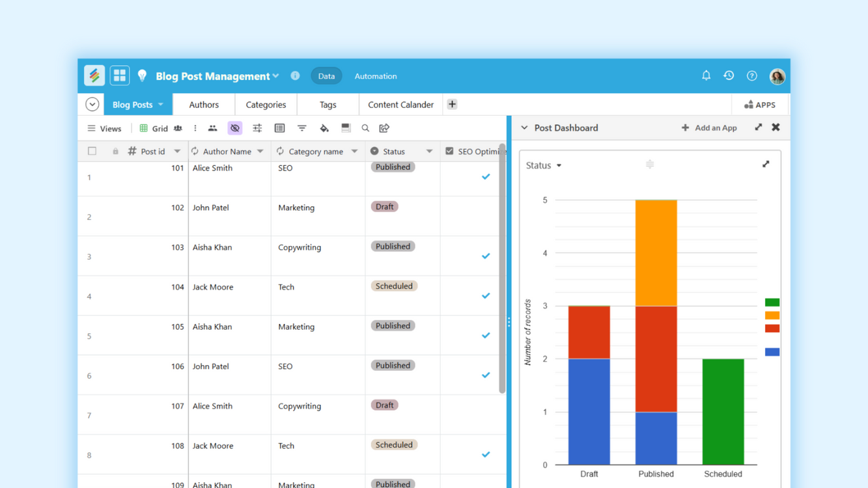
Task: Close the Post Dashboard panel
Action: tap(776, 128)
